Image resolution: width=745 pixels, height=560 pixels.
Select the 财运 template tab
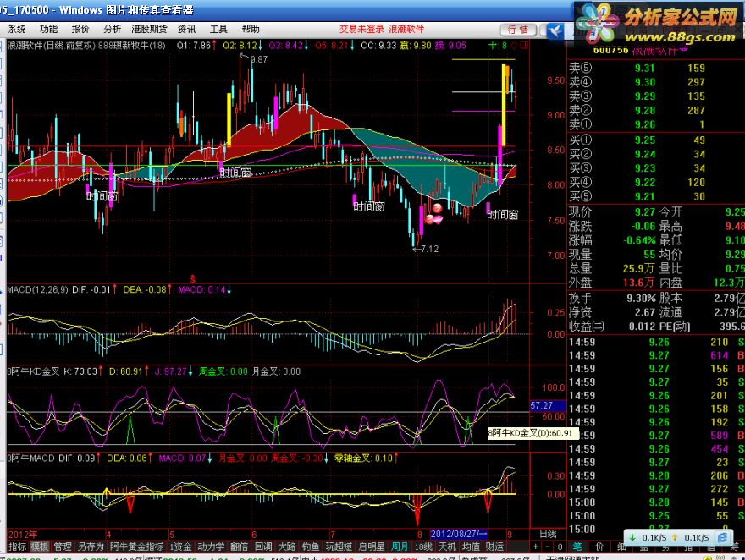coord(494,546)
